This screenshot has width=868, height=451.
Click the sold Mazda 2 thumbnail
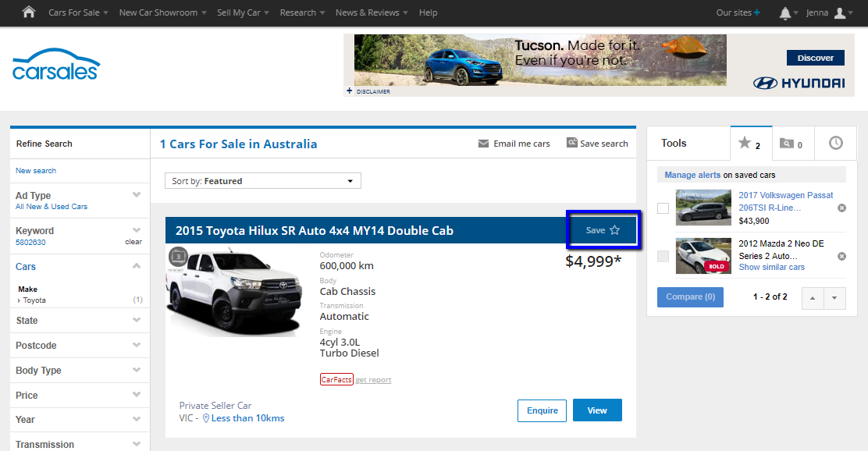point(703,256)
